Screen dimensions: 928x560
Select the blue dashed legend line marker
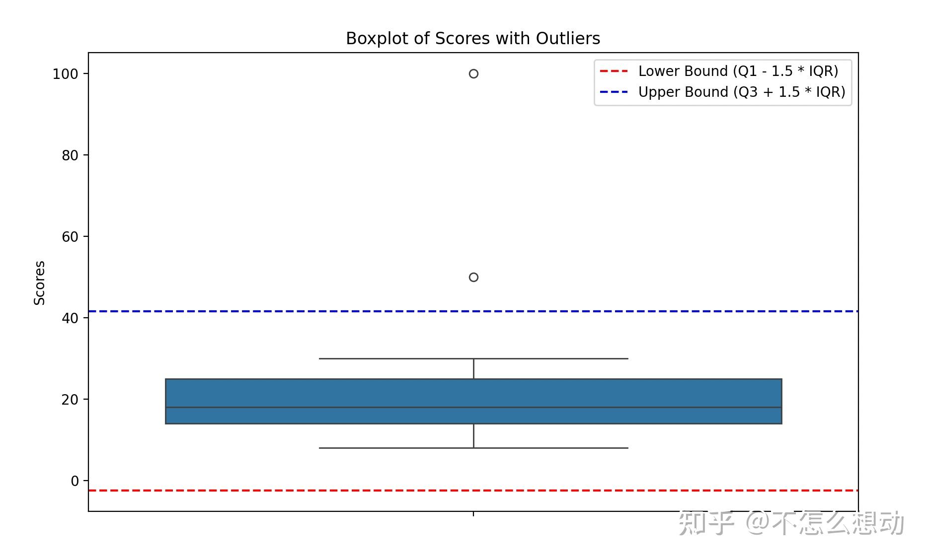click(x=614, y=92)
